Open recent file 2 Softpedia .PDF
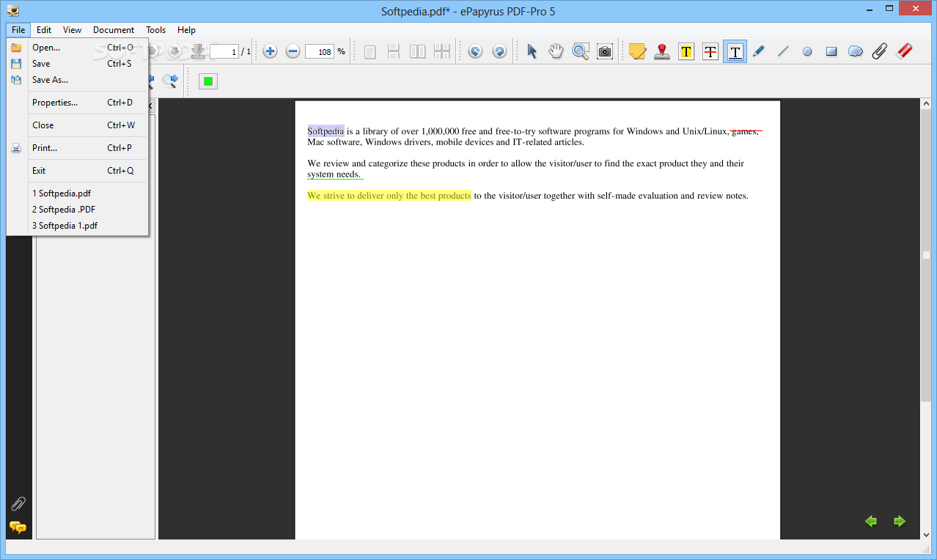This screenshot has height=560, width=937. click(x=78, y=210)
